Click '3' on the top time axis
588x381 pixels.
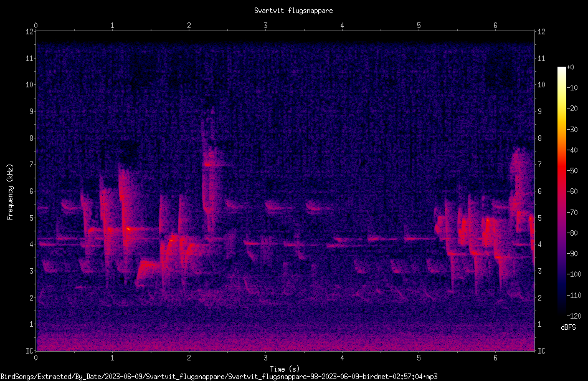coord(265,26)
